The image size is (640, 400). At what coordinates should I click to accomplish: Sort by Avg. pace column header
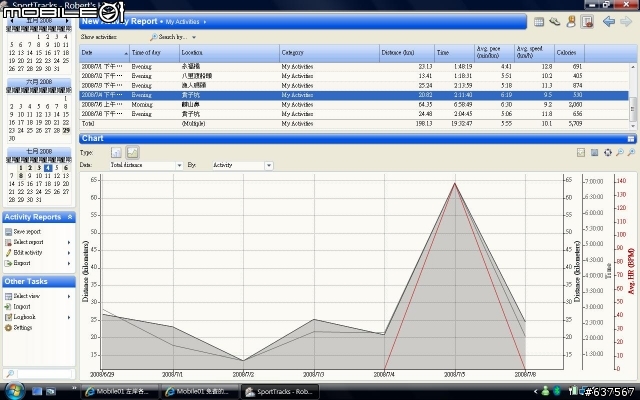pyautogui.click(x=494, y=53)
